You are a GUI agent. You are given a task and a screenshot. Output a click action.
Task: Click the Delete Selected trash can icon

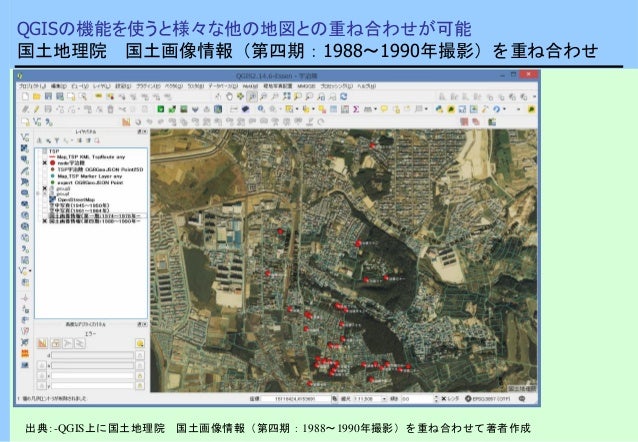(110, 109)
